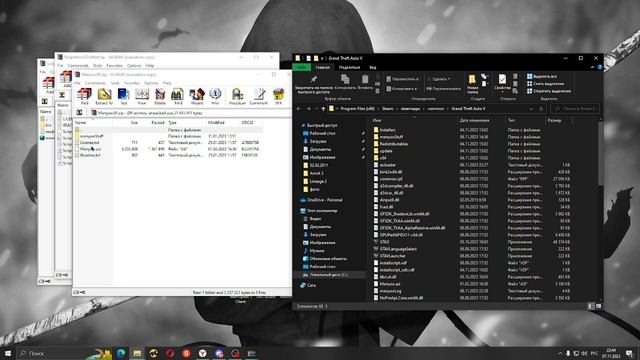Open Свойства in Explorer ribbon
Image resolution: width=640 pixels, height=360 pixels.
click(502, 83)
